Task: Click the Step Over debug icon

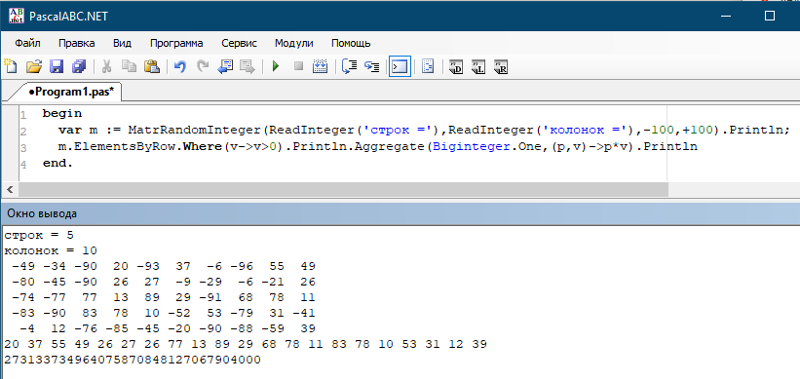Action: click(x=349, y=66)
